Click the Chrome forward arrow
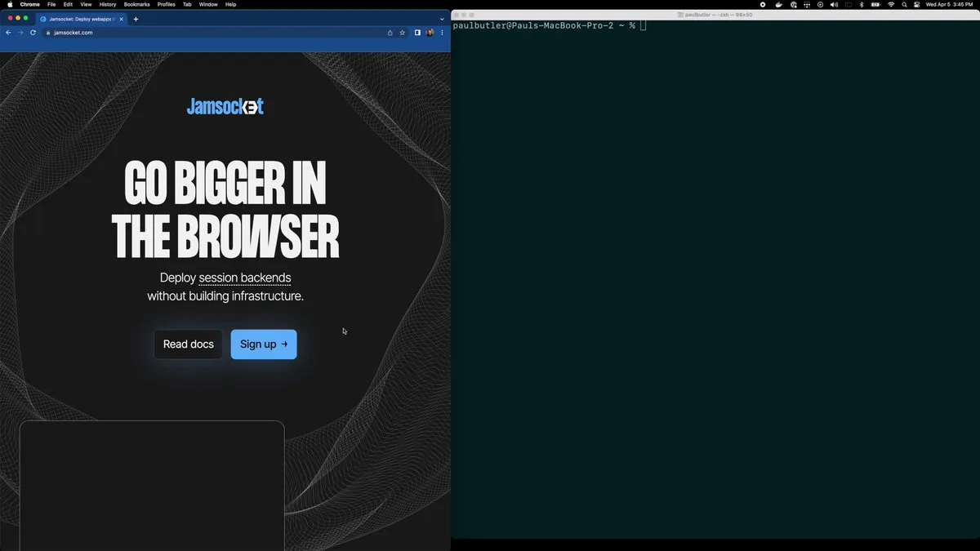This screenshot has height=551, width=980. point(20,33)
